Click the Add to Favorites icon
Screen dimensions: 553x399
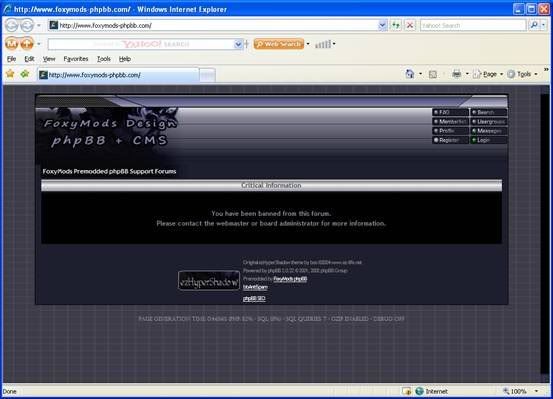point(25,74)
